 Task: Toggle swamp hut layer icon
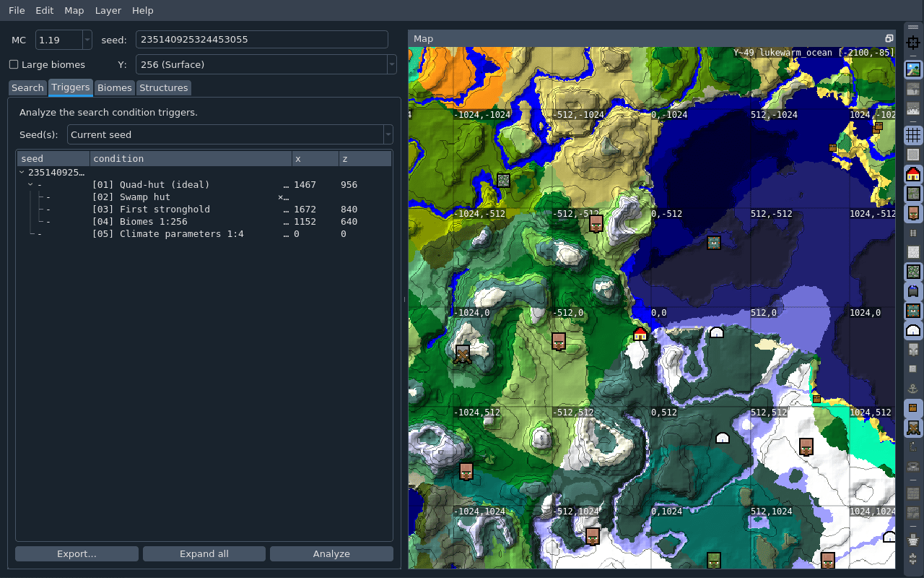point(912,291)
